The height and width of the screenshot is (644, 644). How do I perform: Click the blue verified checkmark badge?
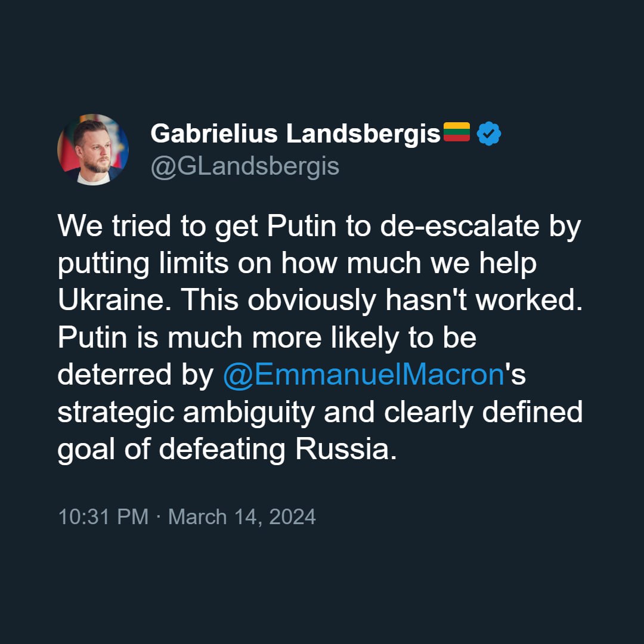490,134
